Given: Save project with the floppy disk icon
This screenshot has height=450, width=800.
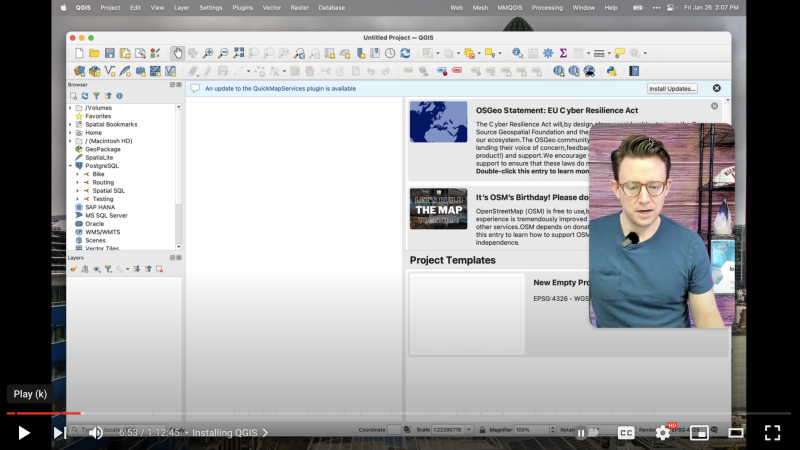Looking at the screenshot, I should (110, 53).
